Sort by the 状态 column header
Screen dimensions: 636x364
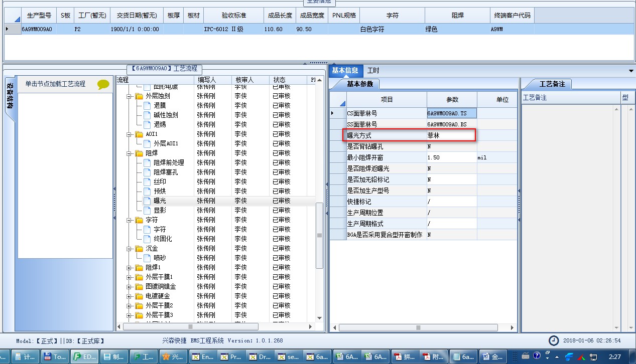(288, 80)
